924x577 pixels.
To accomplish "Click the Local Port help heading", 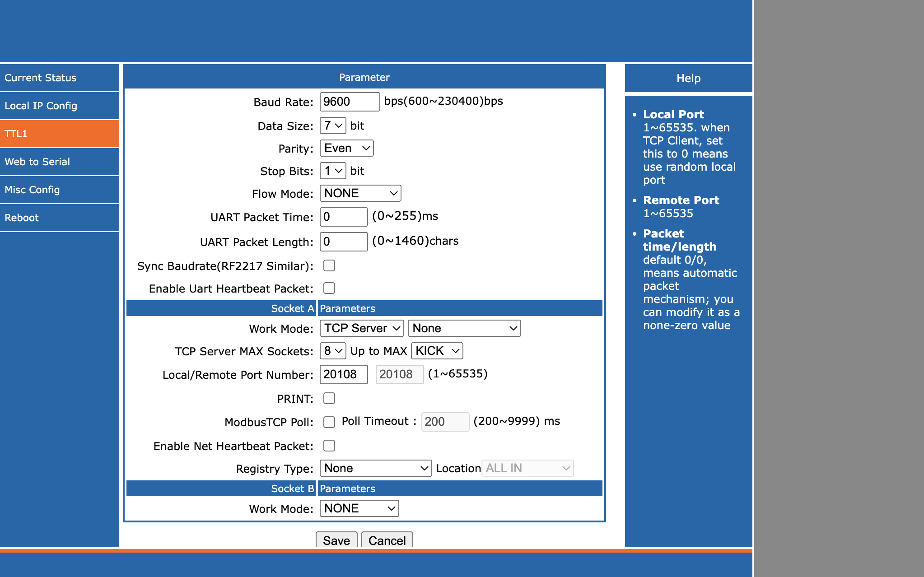I will (x=673, y=114).
